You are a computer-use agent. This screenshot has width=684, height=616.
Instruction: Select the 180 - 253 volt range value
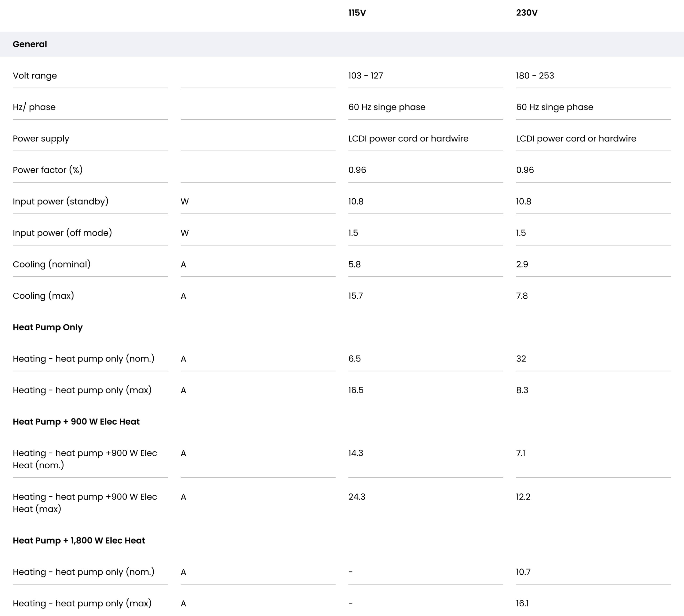535,76
